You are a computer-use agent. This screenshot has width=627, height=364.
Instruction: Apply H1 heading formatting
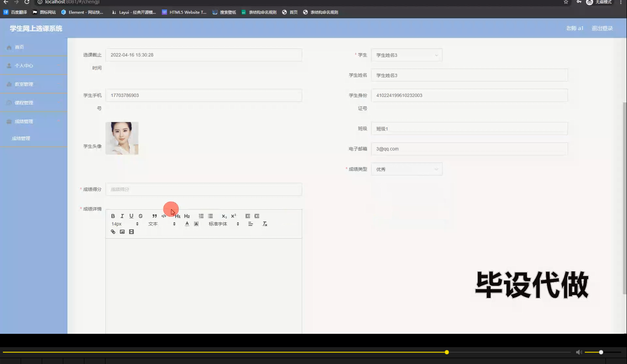pos(178,216)
